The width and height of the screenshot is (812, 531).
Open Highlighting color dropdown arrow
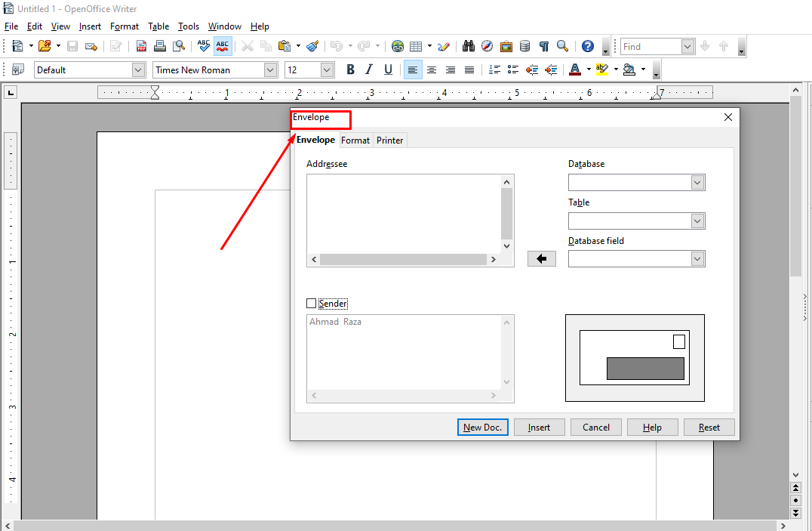(616, 69)
